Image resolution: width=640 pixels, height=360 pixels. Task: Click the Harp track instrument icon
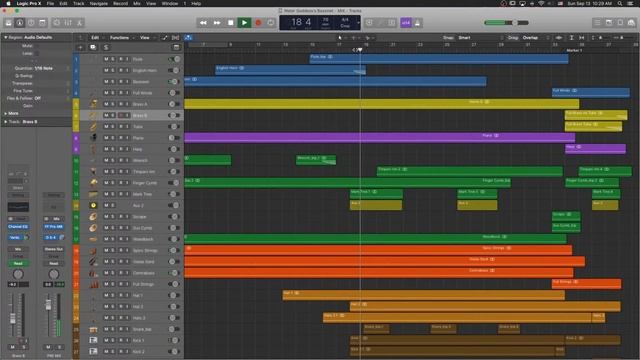point(93,149)
